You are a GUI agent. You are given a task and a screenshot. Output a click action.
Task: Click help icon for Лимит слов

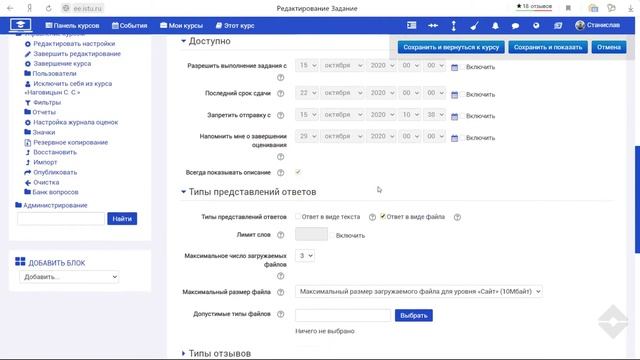tap(280, 235)
